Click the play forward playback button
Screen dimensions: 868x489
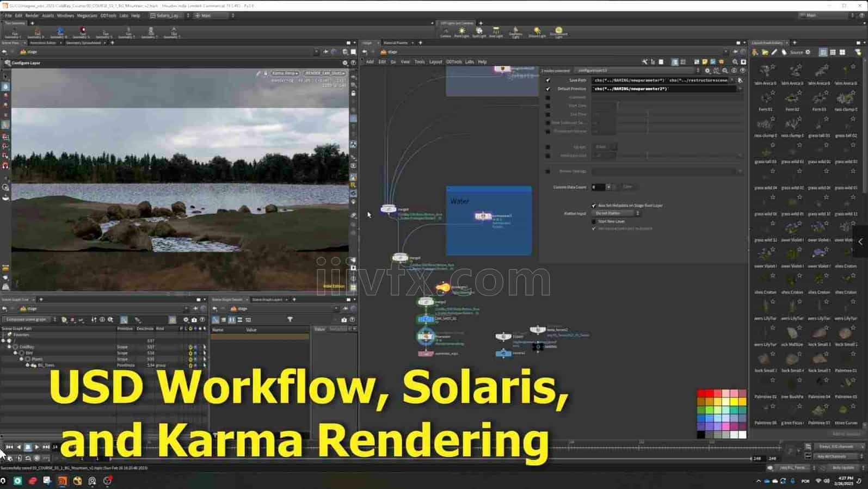pos(37,447)
